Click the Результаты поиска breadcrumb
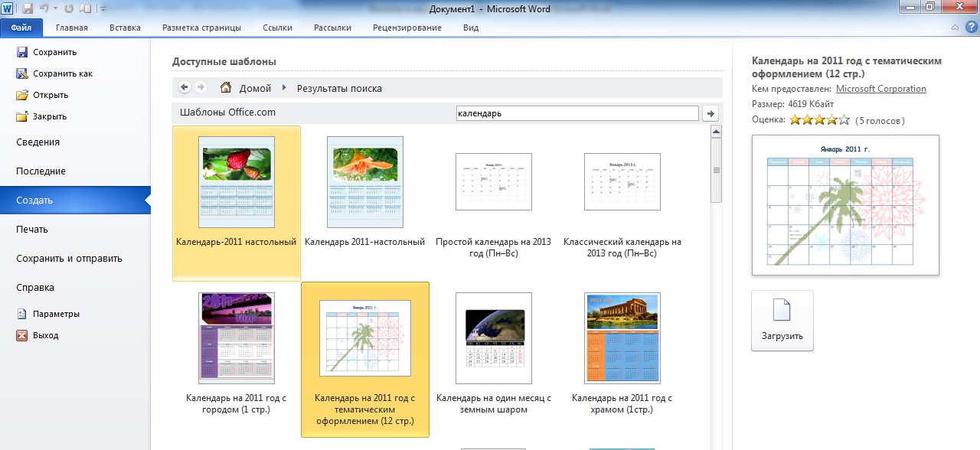Viewport: 980px width, 450px height. tap(339, 88)
